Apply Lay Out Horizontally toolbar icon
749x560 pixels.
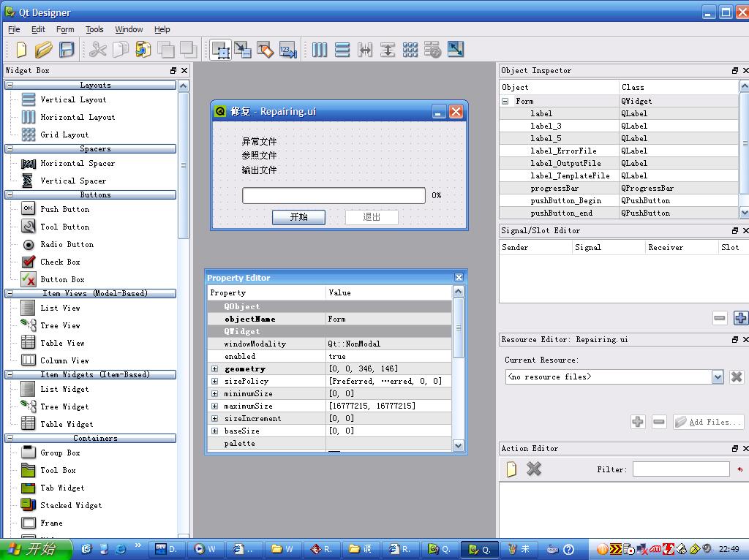coord(320,50)
